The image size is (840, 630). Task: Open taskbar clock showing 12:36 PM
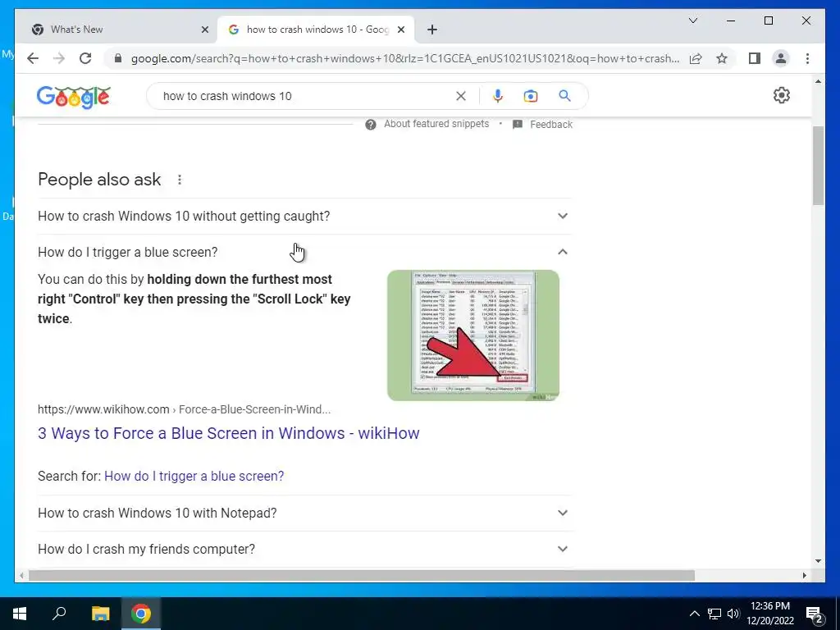(x=770, y=614)
